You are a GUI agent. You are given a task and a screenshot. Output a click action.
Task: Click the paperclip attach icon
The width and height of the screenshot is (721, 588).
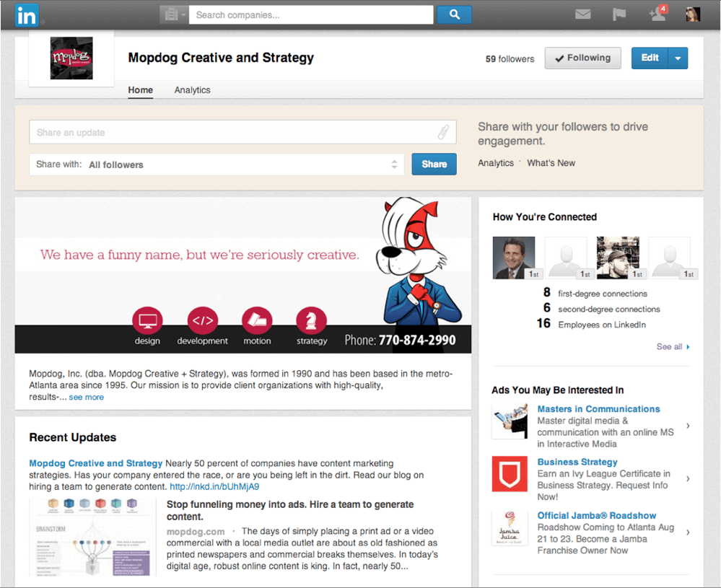point(443,133)
